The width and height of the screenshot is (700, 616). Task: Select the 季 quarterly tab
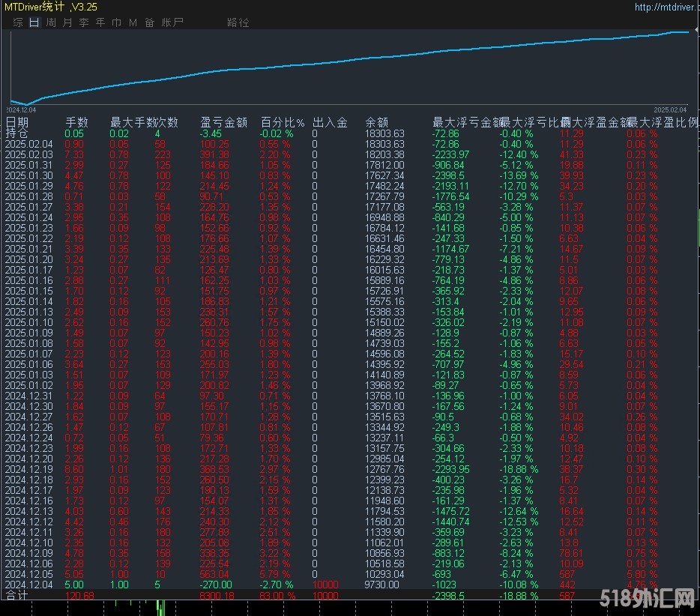(x=84, y=22)
